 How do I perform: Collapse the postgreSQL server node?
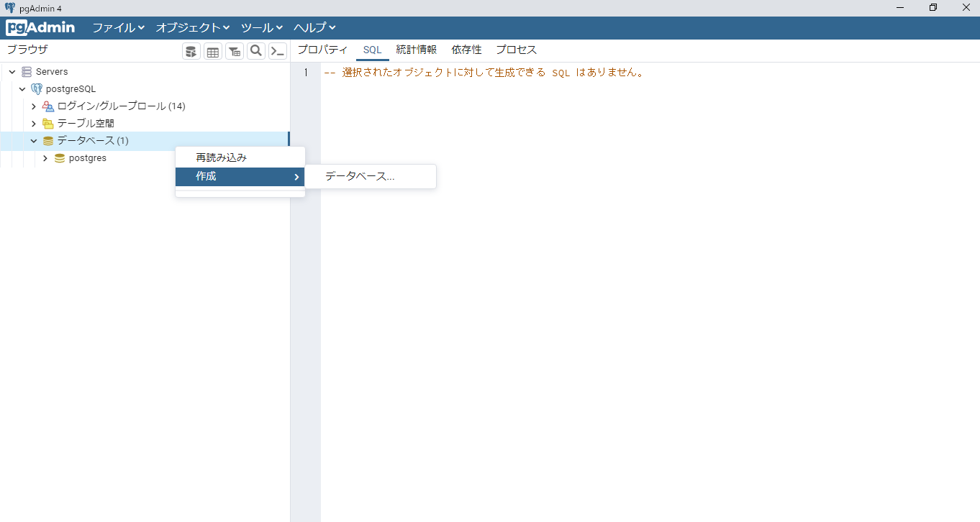(x=22, y=89)
